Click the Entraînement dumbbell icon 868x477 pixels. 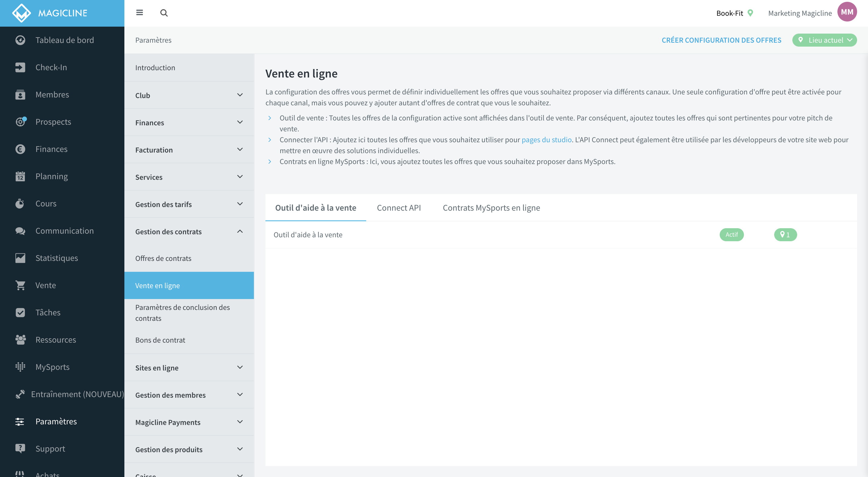tap(20, 394)
